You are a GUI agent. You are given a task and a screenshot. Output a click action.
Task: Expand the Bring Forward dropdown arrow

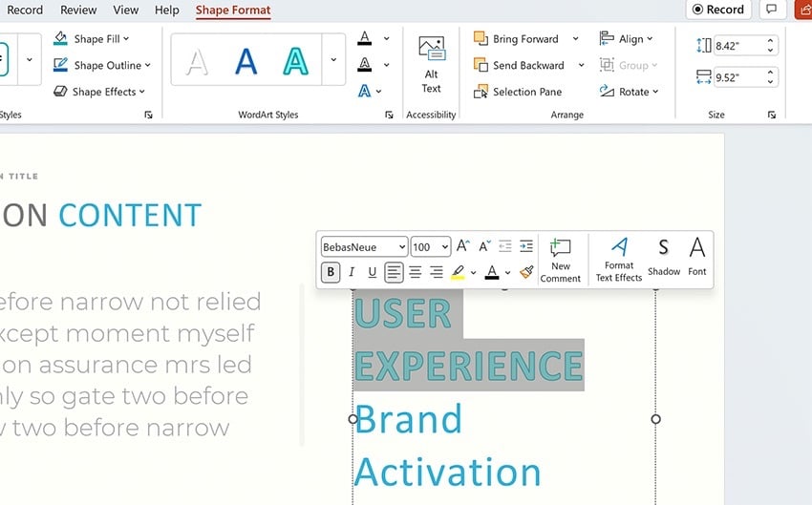575,39
